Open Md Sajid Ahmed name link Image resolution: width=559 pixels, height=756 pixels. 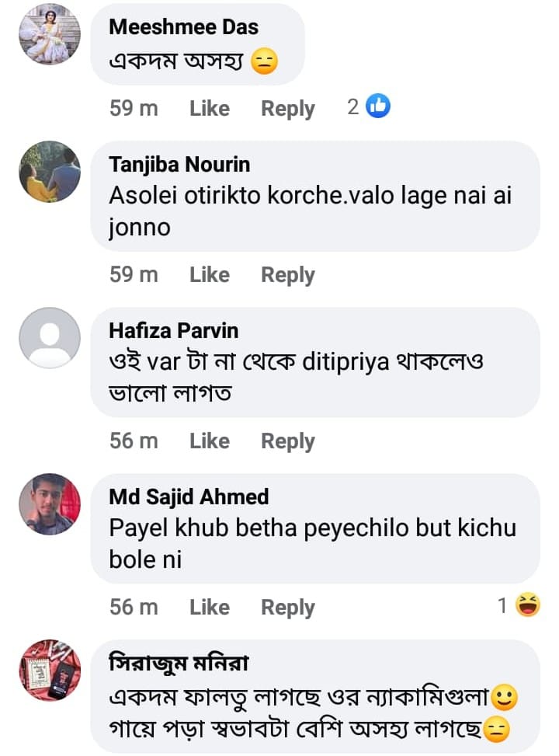tap(189, 497)
